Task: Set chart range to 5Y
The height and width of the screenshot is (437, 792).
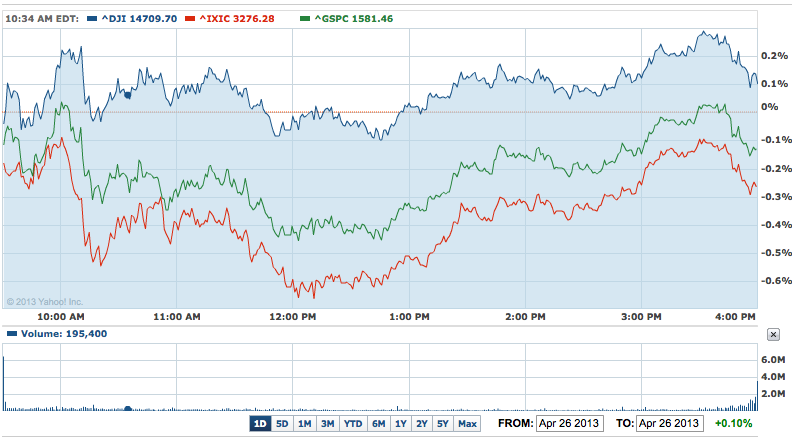Action: pos(443,424)
